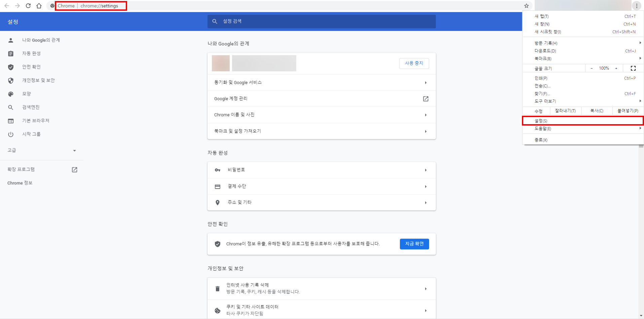Viewport: 644px width, 319px height.
Task: Click the pin icon in 주소 및 기타 row
Action: 218,203
